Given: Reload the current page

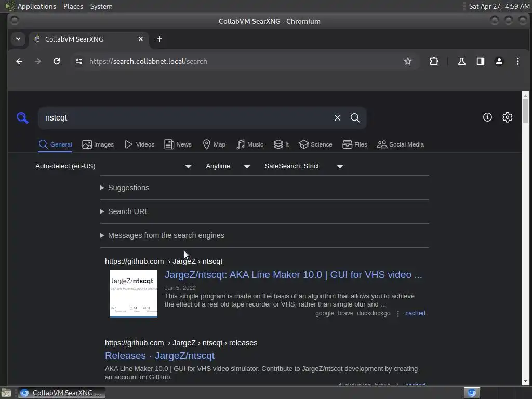Looking at the screenshot, I should [57, 61].
